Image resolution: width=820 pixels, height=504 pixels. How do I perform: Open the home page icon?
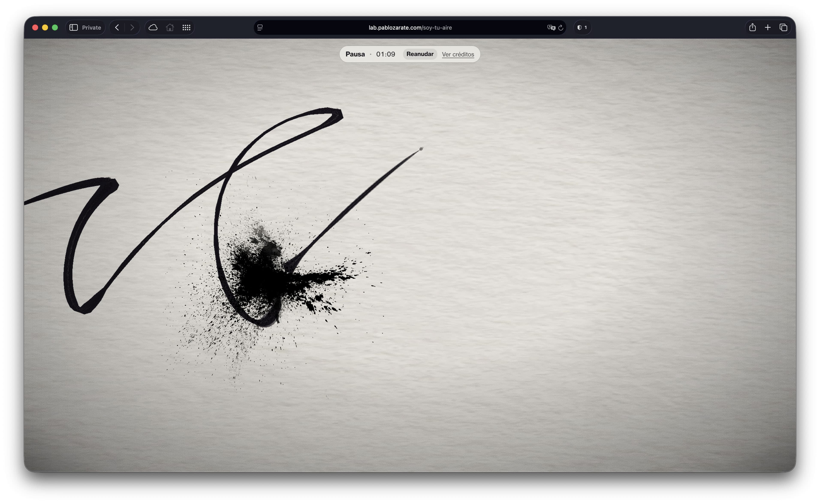tap(170, 28)
